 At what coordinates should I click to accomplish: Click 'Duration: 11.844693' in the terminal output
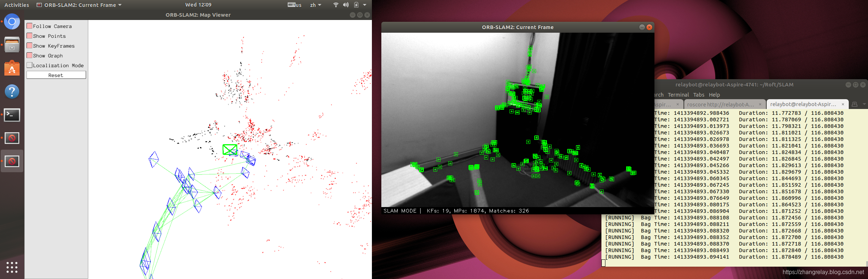tap(770, 178)
